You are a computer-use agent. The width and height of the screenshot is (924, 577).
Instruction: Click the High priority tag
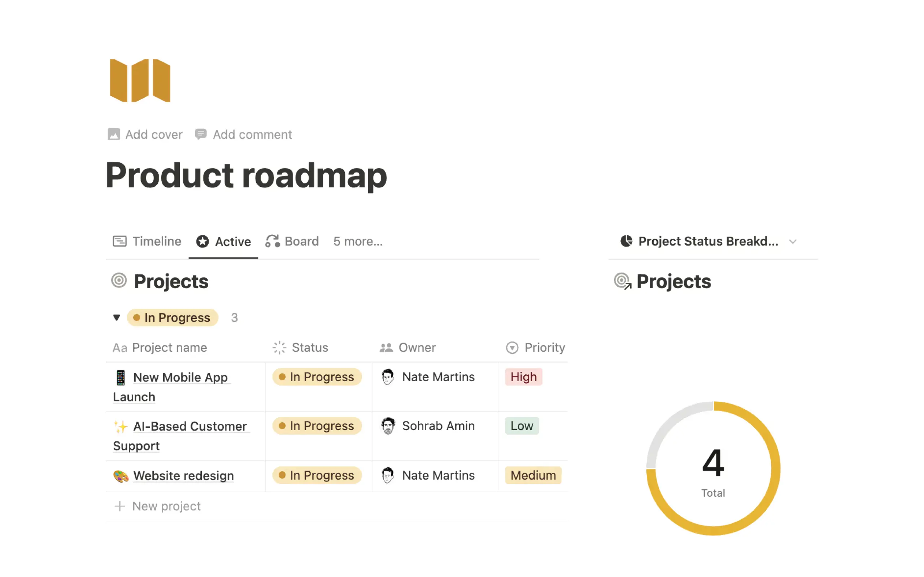point(523,377)
